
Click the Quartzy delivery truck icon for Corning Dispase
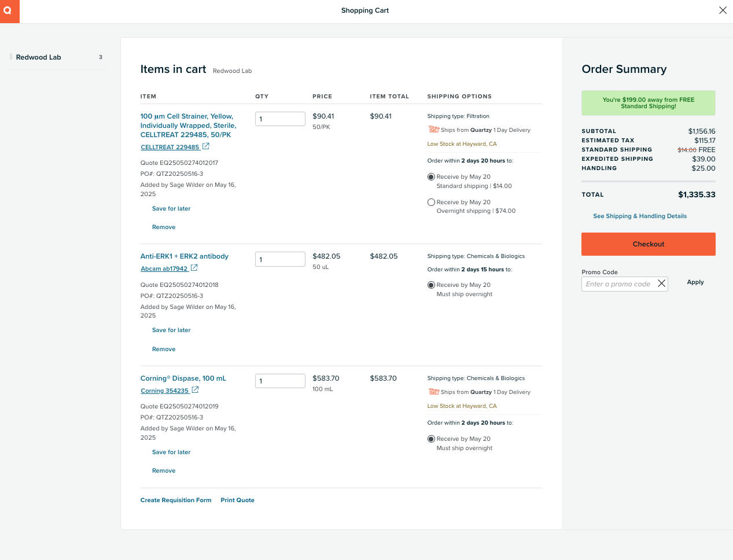pos(433,392)
